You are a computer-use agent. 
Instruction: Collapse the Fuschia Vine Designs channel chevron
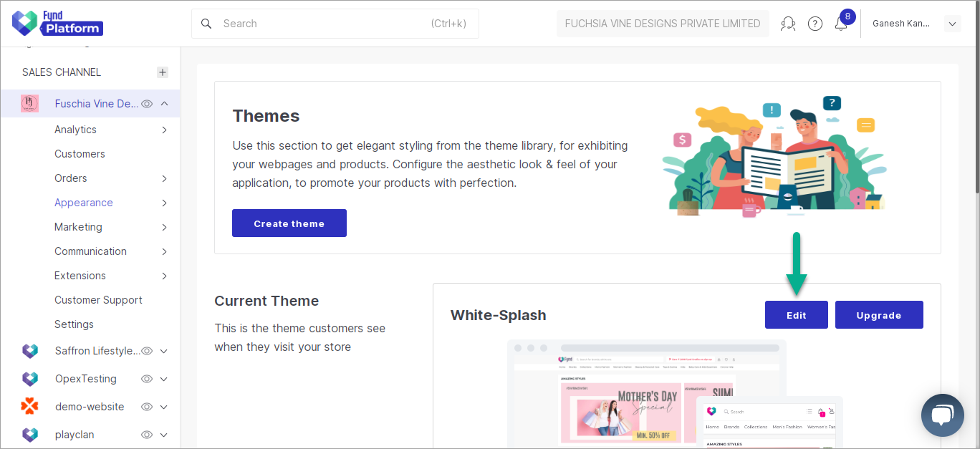click(x=164, y=104)
